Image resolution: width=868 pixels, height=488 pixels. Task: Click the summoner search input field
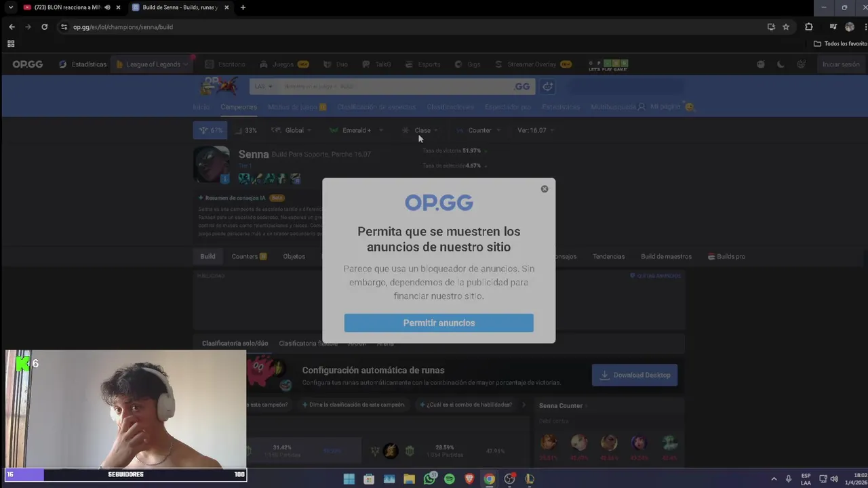click(393, 87)
